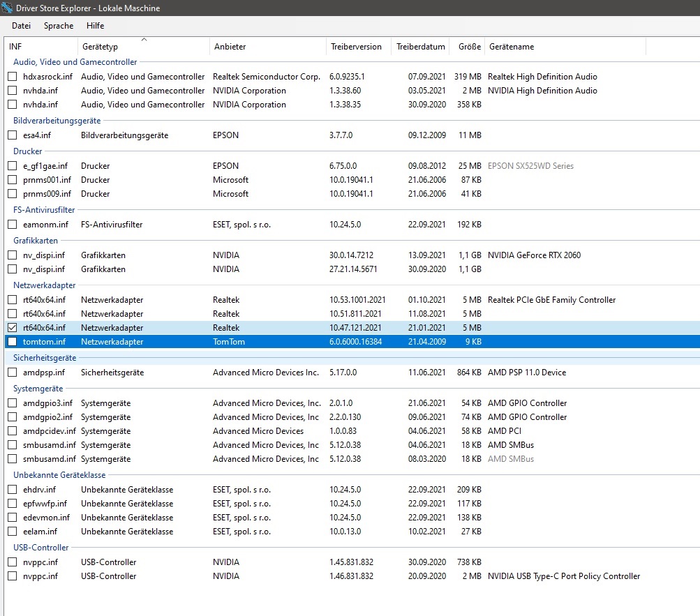Sort by the Größe column header
Image resolution: width=700 pixels, height=616 pixels.
tap(467, 47)
